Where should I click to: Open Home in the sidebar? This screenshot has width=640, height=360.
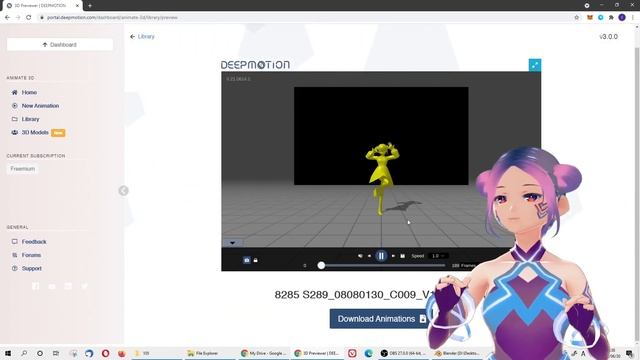tap(29, 92)
